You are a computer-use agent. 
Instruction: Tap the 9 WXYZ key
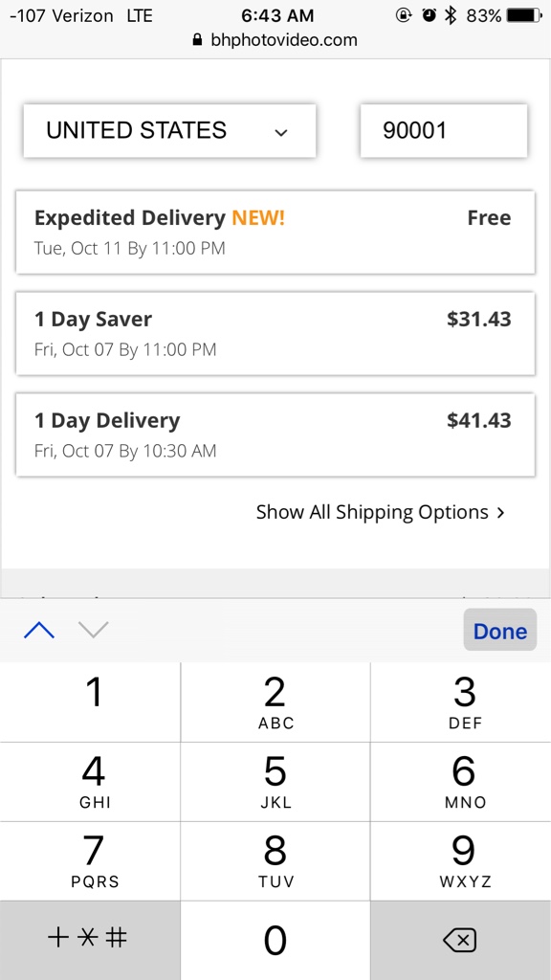[x=461, y=860]
